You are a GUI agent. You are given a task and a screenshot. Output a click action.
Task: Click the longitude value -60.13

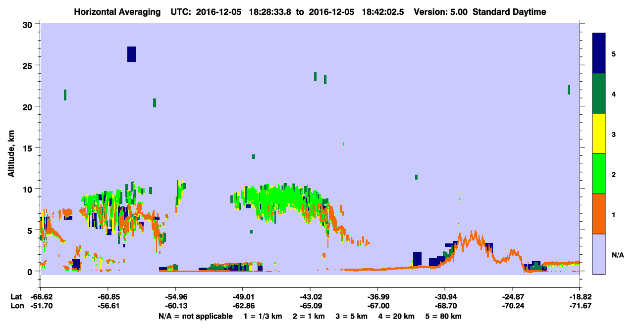point(175,306)
